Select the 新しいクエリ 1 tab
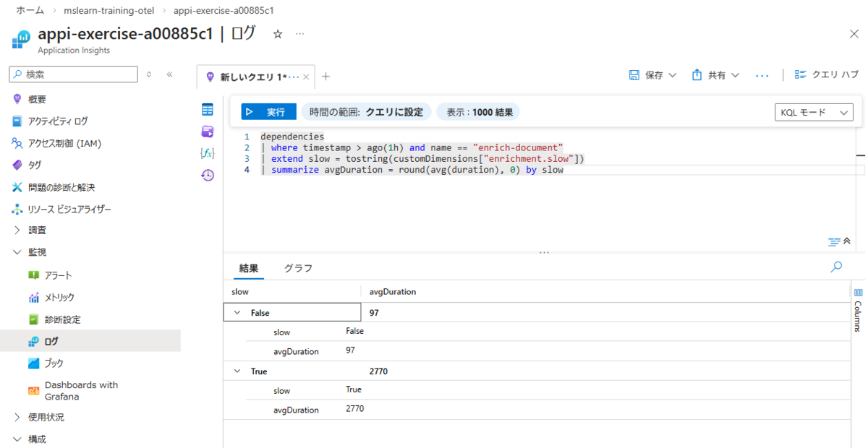 253,77
